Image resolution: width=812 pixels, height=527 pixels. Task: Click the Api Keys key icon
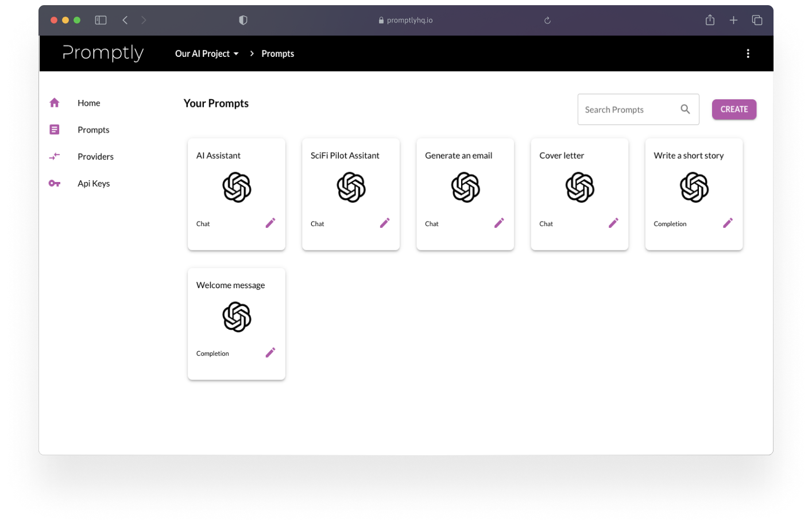click(x=55, y=183)
